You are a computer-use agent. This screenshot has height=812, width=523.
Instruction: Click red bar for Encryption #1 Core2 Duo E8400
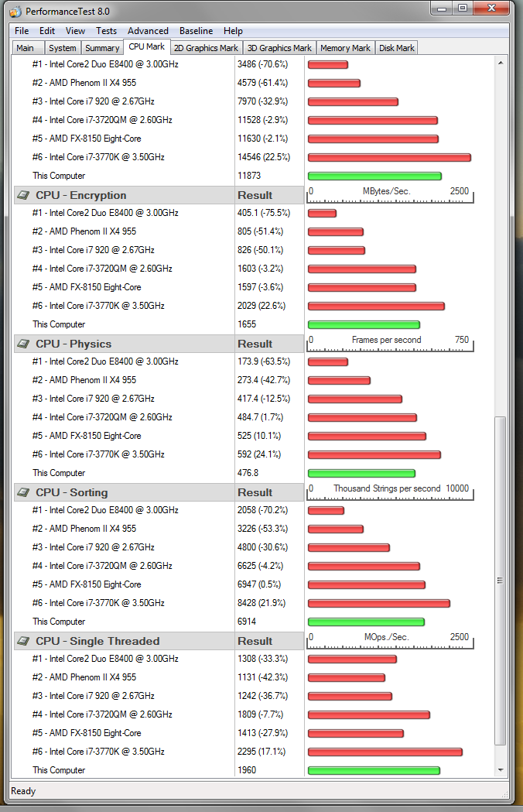(x=322, y=214)
